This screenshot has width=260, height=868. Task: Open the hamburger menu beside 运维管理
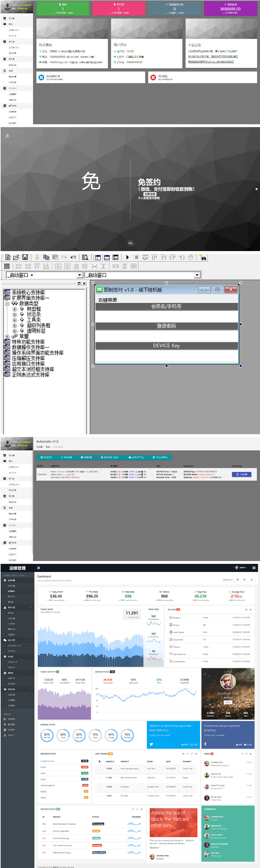pyautogui.click(x=38, y=568)
